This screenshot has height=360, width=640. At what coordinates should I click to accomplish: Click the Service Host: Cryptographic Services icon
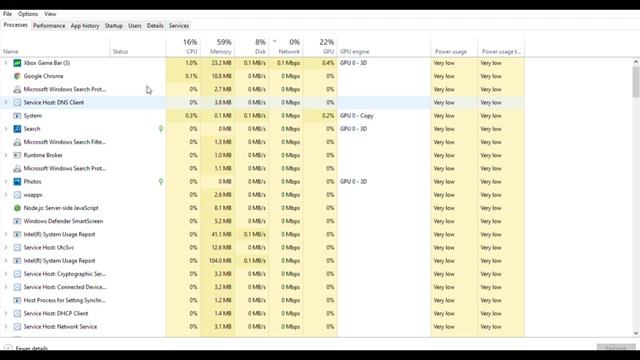17,274
